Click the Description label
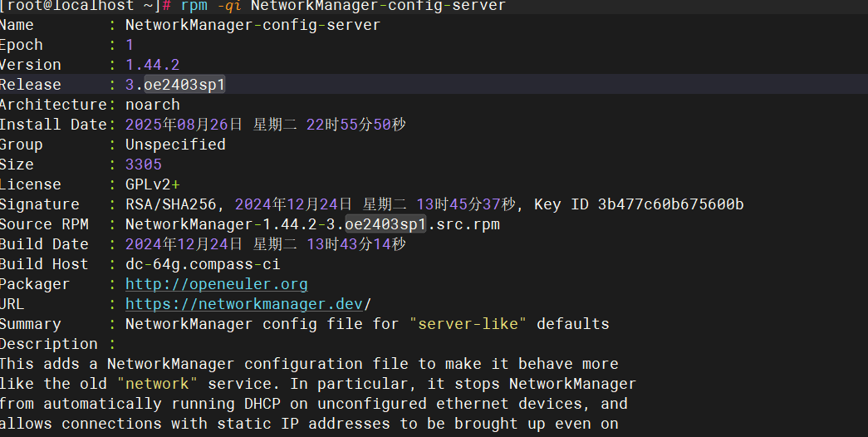 (x=49, y=344)
